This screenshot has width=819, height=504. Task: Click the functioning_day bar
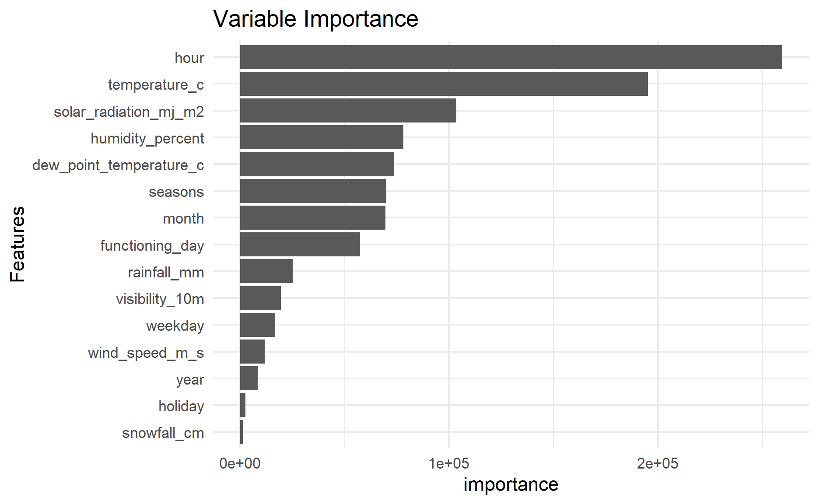coord(300,245)
